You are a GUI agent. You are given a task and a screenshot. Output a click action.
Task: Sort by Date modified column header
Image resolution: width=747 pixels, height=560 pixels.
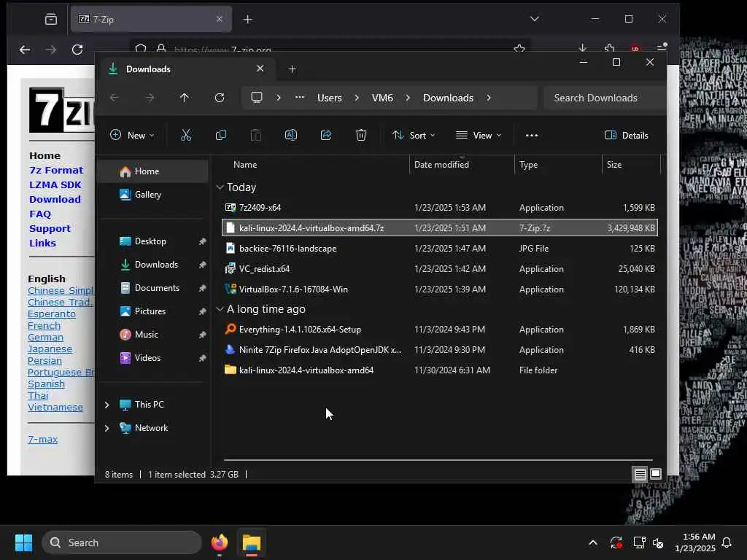[462, 165]
